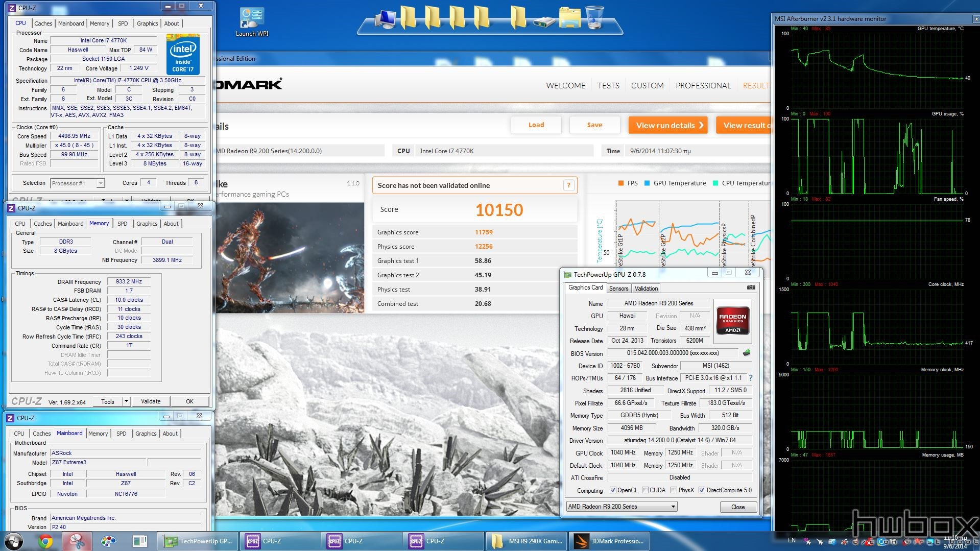Screen dimensions: 980x551
Task: Click the Save button in 3DMark
Action: (594, 125)
